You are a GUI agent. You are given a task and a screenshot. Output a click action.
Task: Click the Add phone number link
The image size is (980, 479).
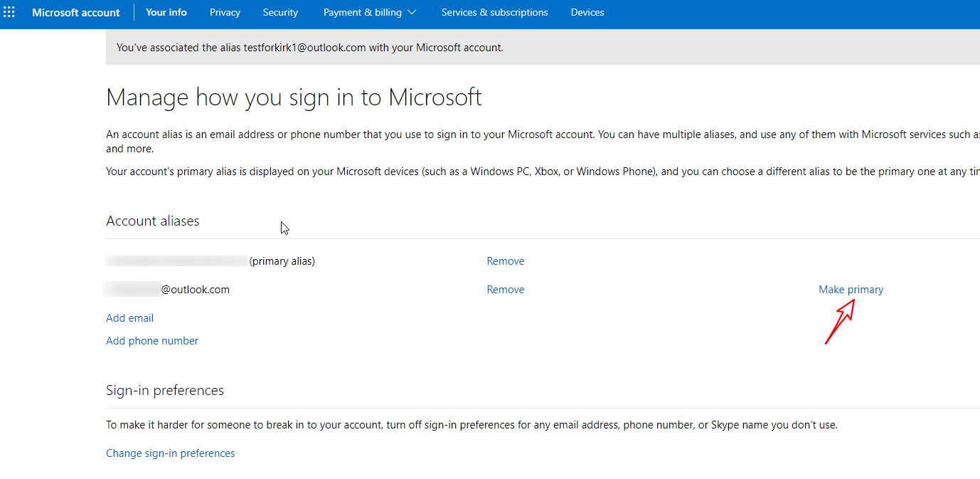pyautogui.click(x=152, y=341)
